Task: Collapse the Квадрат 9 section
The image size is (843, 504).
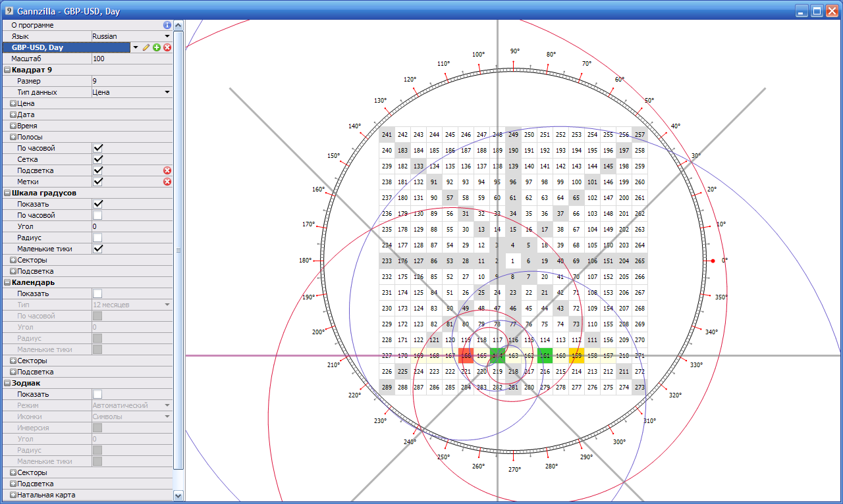Action: point(7,70)
